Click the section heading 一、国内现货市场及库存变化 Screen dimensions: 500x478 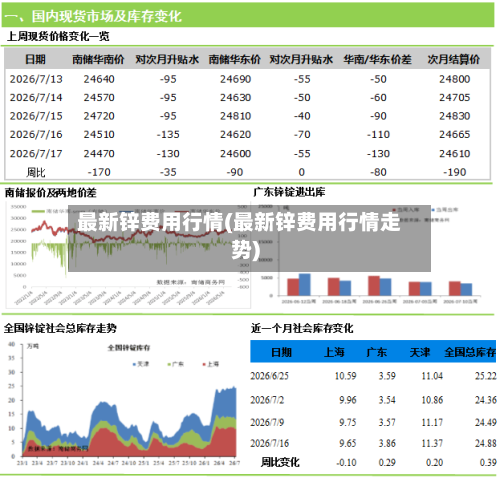click(x=93, y=16)
